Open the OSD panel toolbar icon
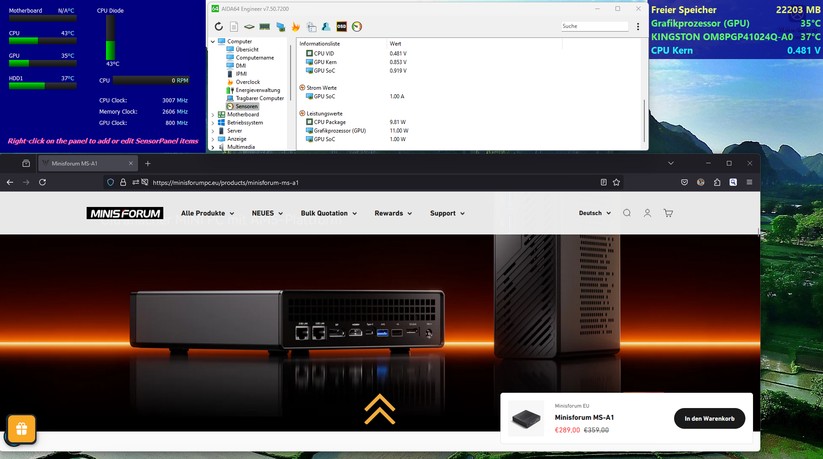Screen dimensions: 823x459 (x=342, y=26)
